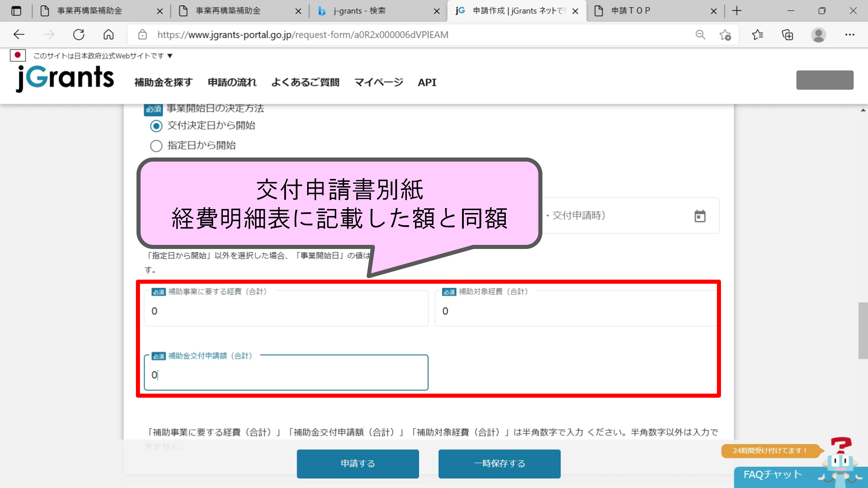Close the 申請TOP tab
This screenshot has height=488, width=868.
pyautogui.click(x=713, y=11)
